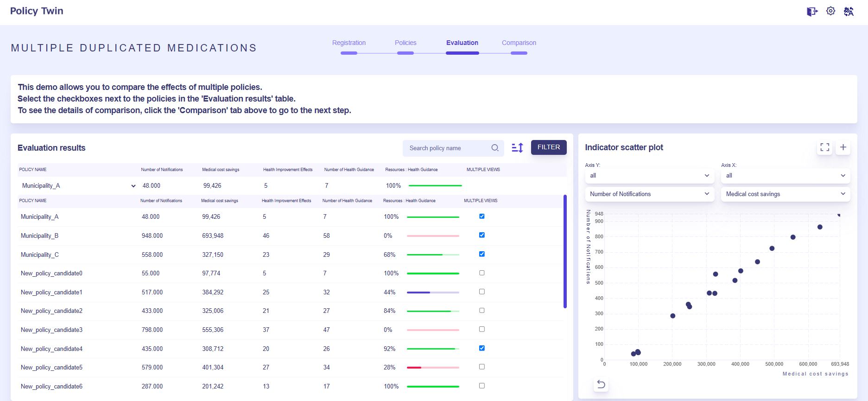Image resolution: width=868 pixels, height=401 pixels.
Task: Click the language translate icon
Action: click(x=849, y=12)
